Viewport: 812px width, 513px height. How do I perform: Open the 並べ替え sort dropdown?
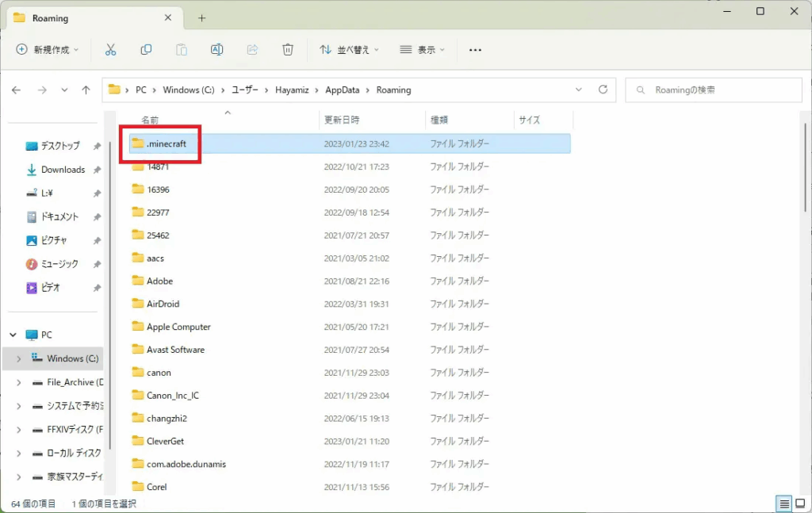point(349,49)
